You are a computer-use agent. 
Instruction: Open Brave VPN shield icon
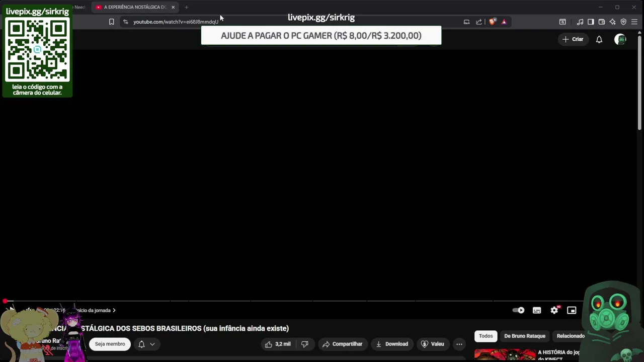(x=623, y=22)
